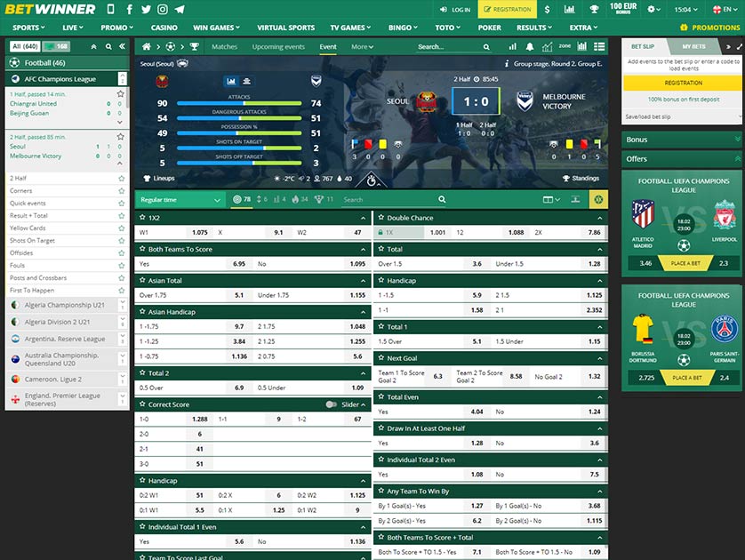Favorite the Seoul vs Melbourne Victory match star
This screenshot has height=560, width=745.
(x=121, y=137)
